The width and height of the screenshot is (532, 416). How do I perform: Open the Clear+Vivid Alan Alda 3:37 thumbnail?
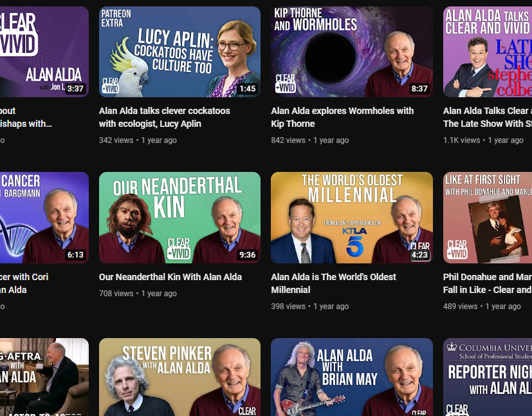pos(44,52)
